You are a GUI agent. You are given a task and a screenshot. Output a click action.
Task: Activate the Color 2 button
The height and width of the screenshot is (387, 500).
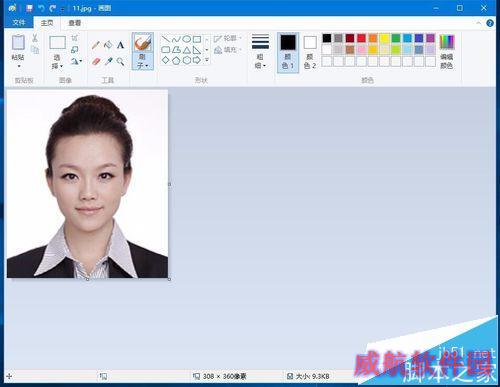click(x=310, y=52)
